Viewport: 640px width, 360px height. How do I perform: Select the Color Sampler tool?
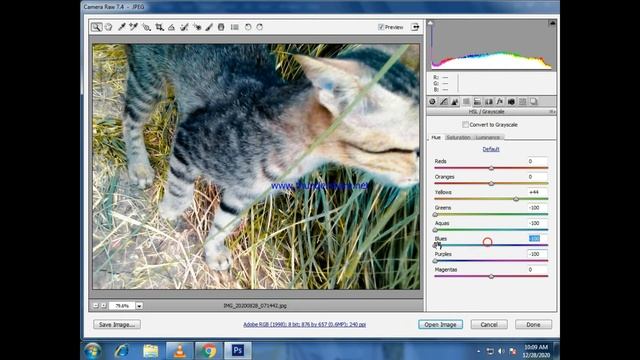click(133, 27)
